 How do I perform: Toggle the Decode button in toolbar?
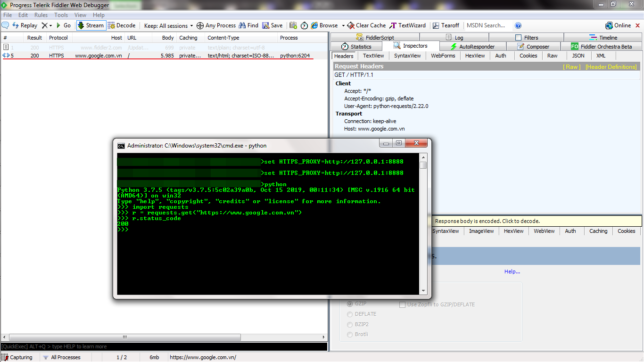(x=122, y=25)
